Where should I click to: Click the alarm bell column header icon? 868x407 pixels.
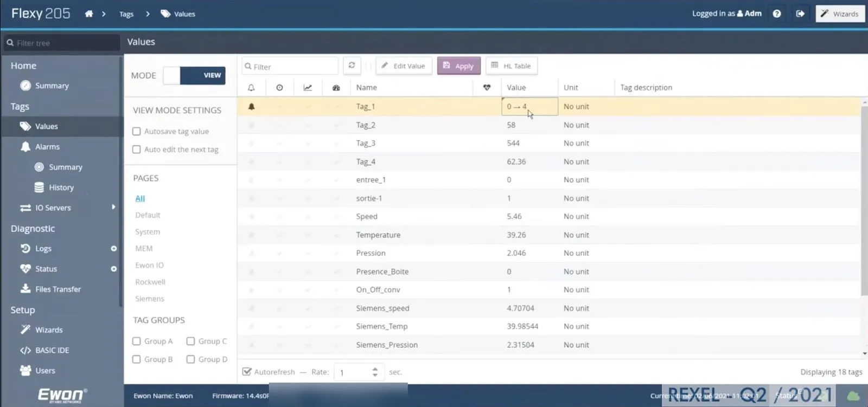click(251, 87)
